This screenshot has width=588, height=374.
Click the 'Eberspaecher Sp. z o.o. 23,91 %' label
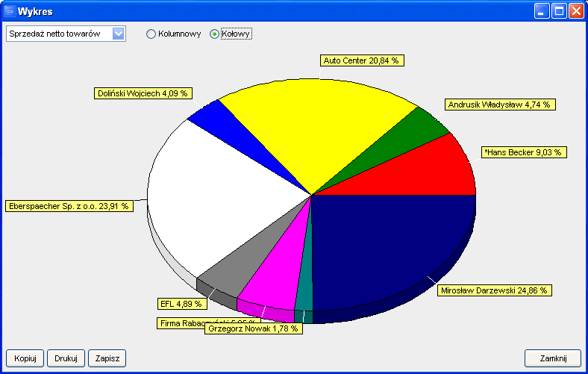point(69,206)
